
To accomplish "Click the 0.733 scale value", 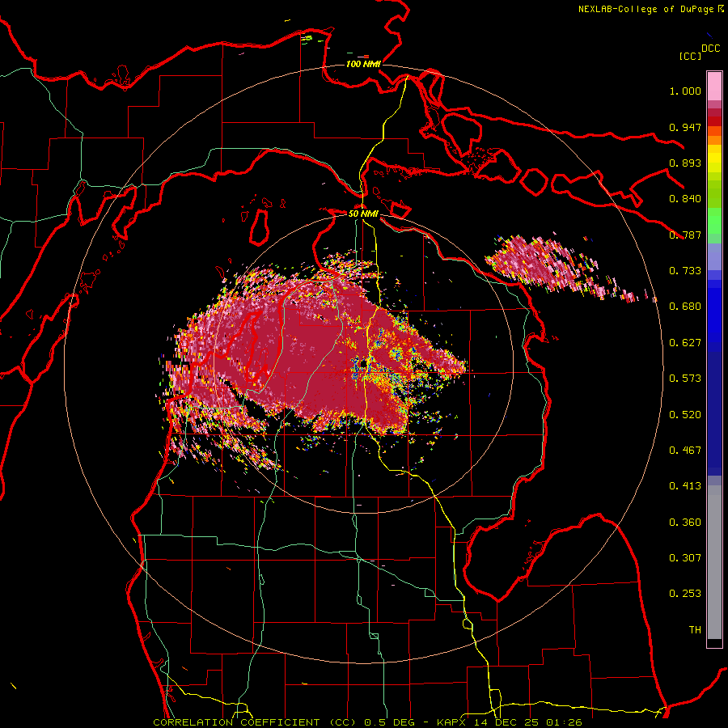I will click(685, 271).
